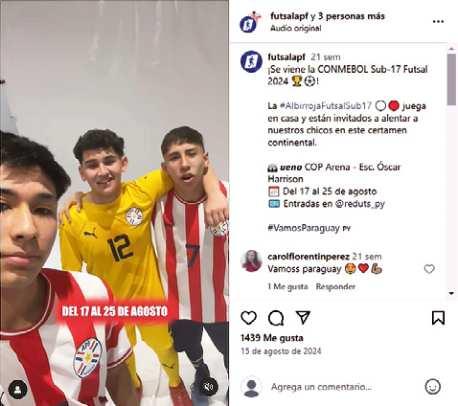
Task: Open the emoji picker smiley icon
Action: click(x=433, y=387)
